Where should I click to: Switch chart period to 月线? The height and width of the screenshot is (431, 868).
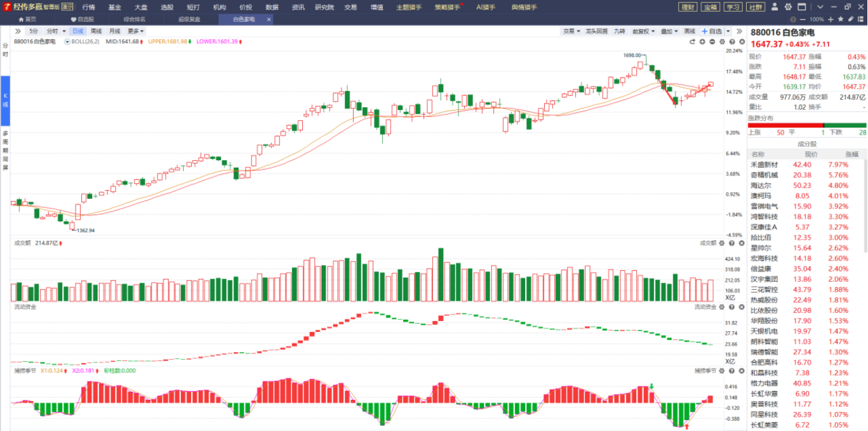(114, 31)
